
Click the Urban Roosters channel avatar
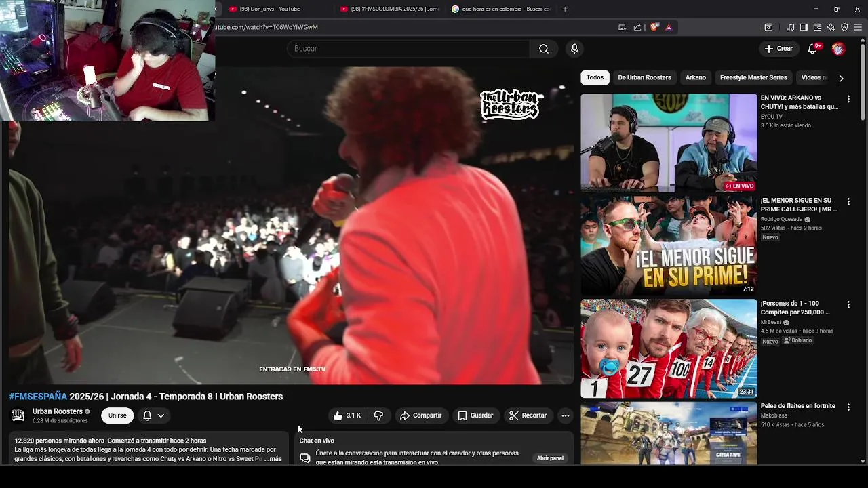18,415
